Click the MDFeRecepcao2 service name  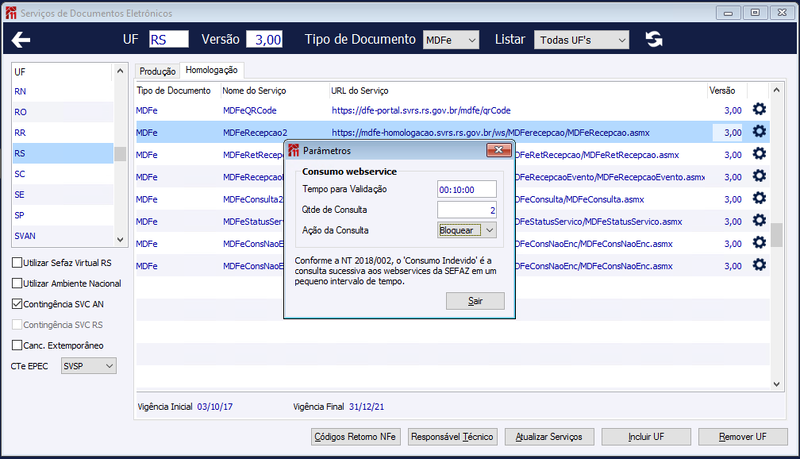[255, 133]
